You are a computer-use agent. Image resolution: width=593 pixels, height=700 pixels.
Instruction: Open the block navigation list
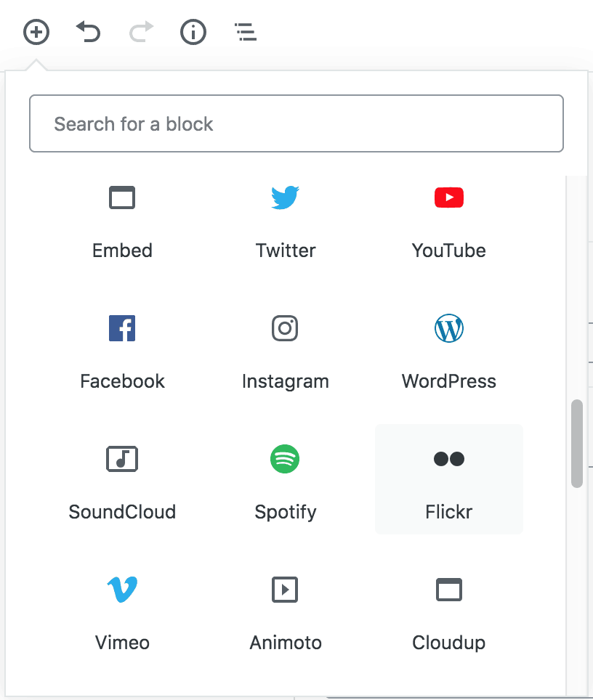coord(246,32)
